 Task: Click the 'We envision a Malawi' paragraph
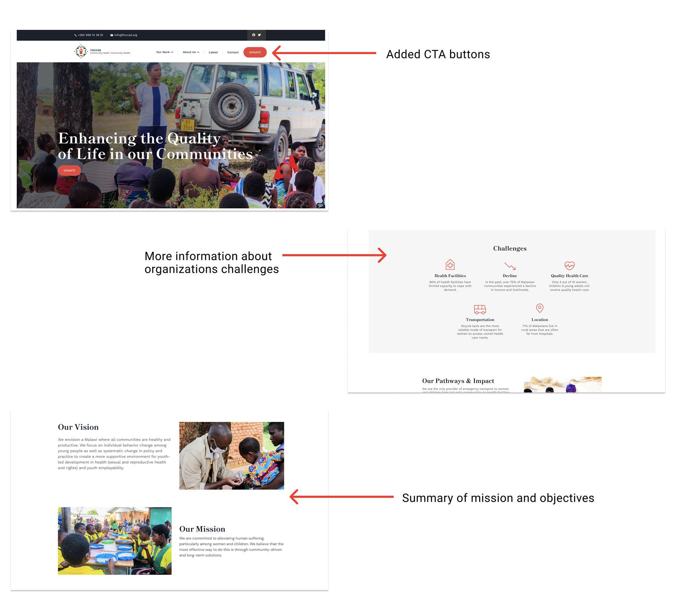click(x=114, y=454)
